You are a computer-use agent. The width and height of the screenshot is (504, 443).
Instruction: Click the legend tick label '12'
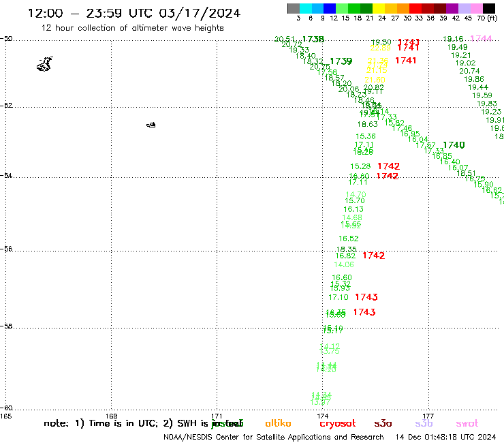click(334, 18)
